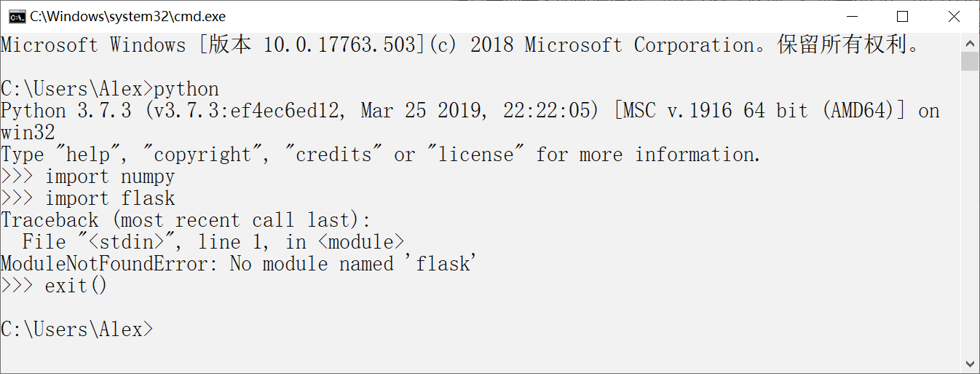The height and width of the screenshot is (374, 980).
Task: Click the vertical scrollbar thumb
Action: point(970,61)
